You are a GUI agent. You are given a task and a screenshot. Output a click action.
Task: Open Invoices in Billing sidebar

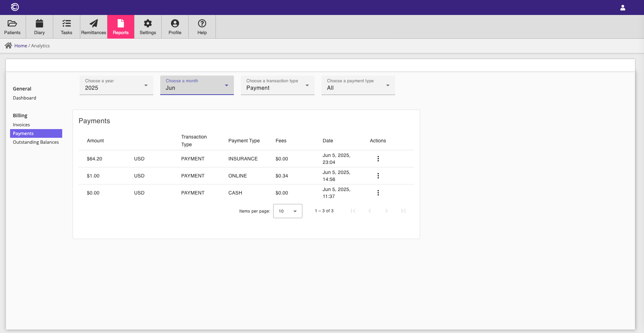[21, 125]
